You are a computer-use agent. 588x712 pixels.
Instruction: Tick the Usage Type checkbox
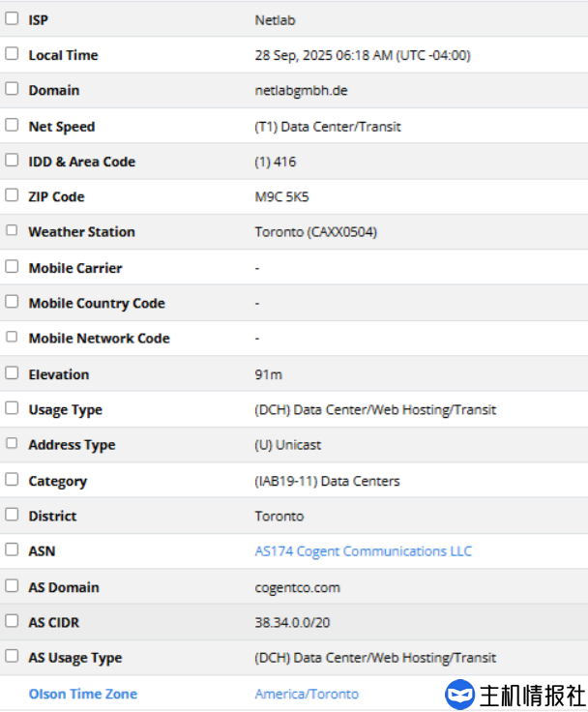tap(12, 408)
